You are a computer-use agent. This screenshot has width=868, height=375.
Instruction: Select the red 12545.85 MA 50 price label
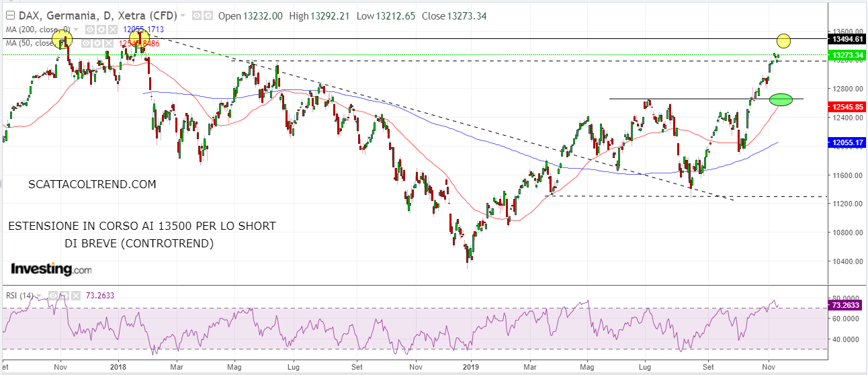pyautogui.click(x=847, y=107)
